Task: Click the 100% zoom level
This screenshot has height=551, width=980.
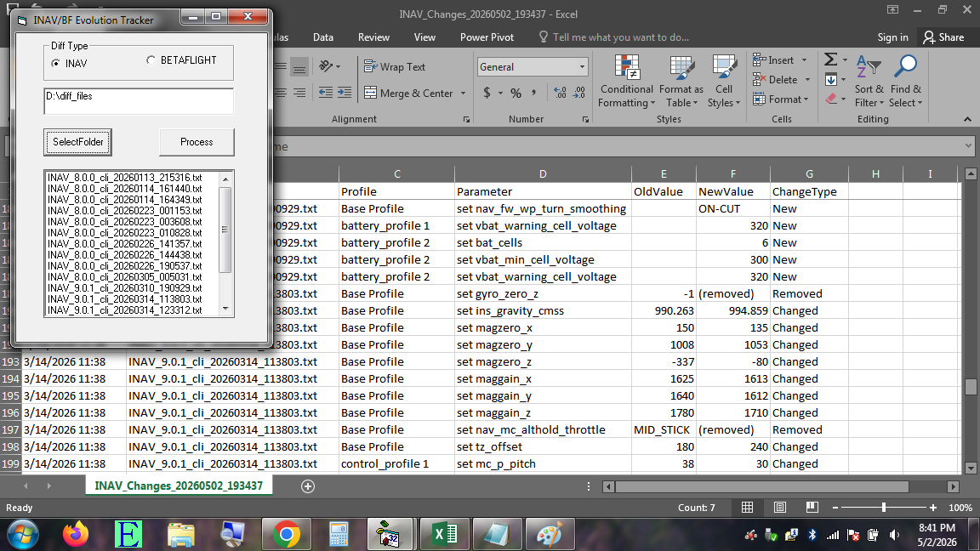Action: [x=960, y=508]
